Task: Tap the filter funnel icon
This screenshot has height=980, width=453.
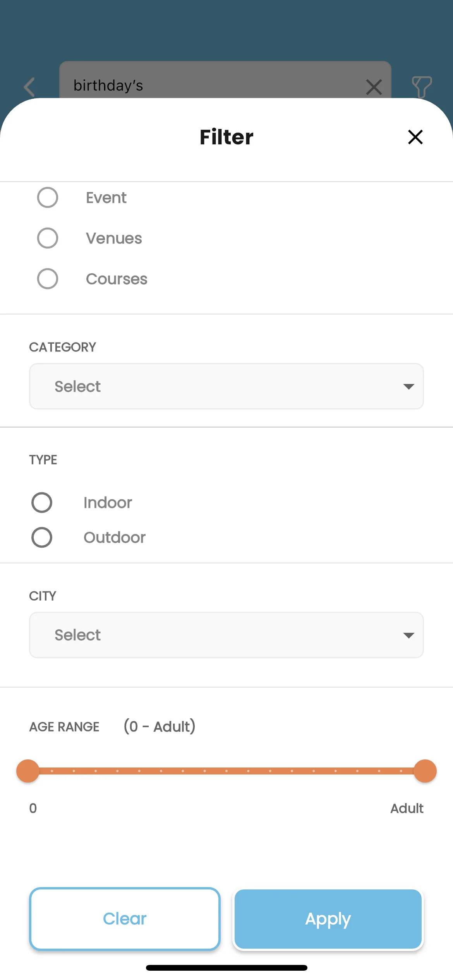Action: 421,86
